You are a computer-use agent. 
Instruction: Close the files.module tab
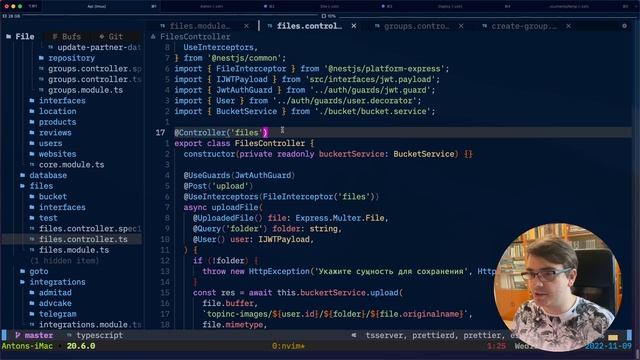click(x=247, y=26)
